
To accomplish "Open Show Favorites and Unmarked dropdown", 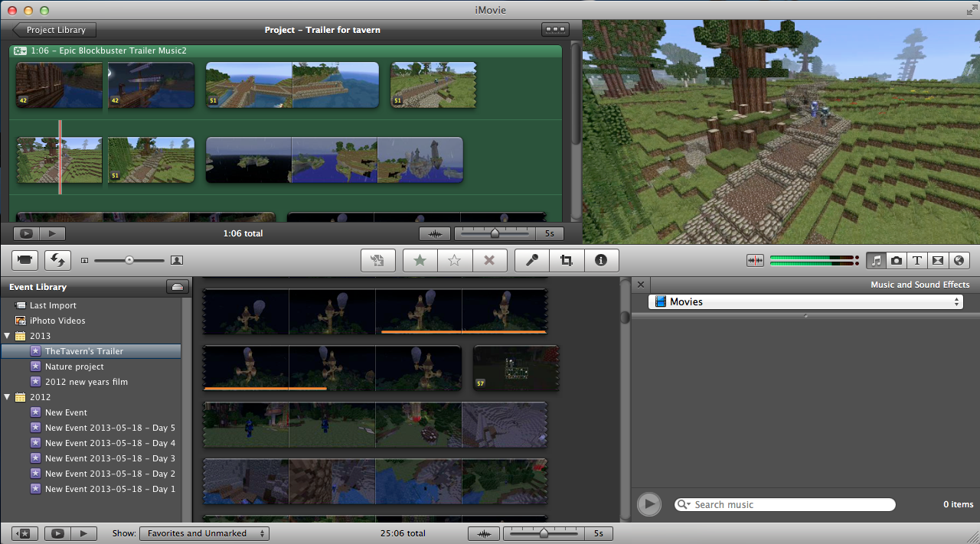I will [204, 533].
